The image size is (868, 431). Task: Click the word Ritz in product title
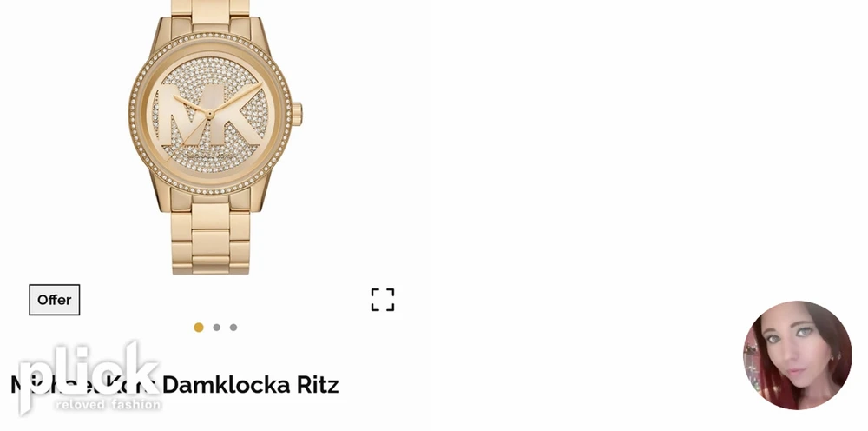(318, 384)
